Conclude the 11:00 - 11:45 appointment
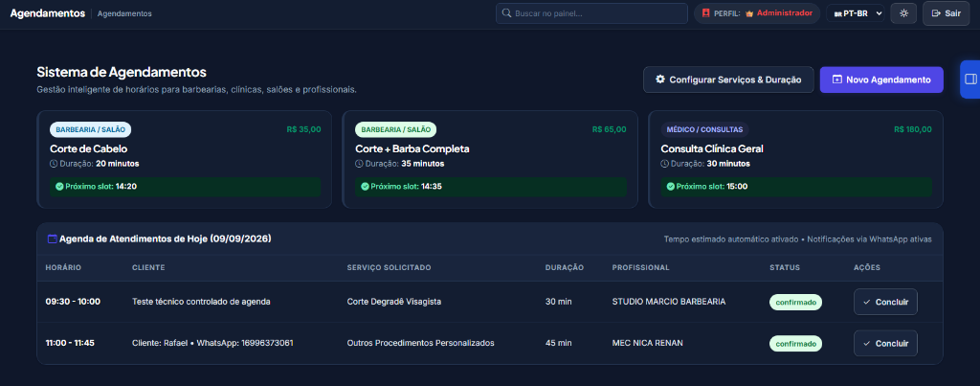980x386 pixels. [x=885, y=343]
